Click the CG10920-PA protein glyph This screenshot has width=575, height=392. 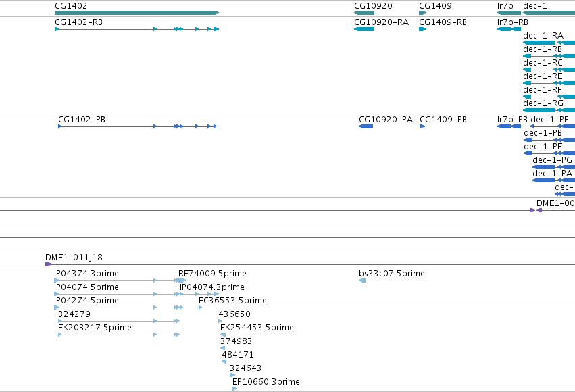pos(366,126)
